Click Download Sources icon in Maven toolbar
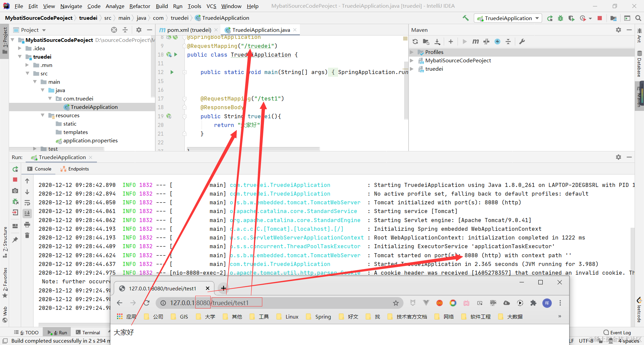 point(437,42)
